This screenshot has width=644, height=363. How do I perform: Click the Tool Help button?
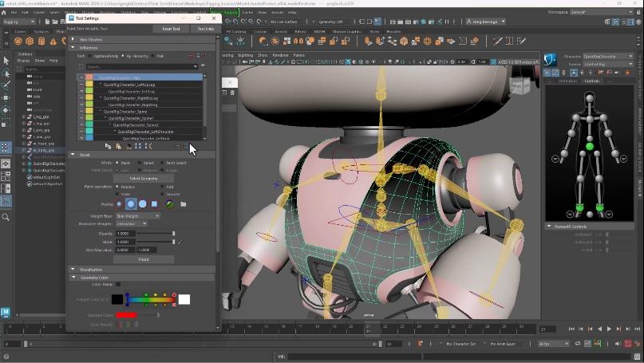(206, 29)
